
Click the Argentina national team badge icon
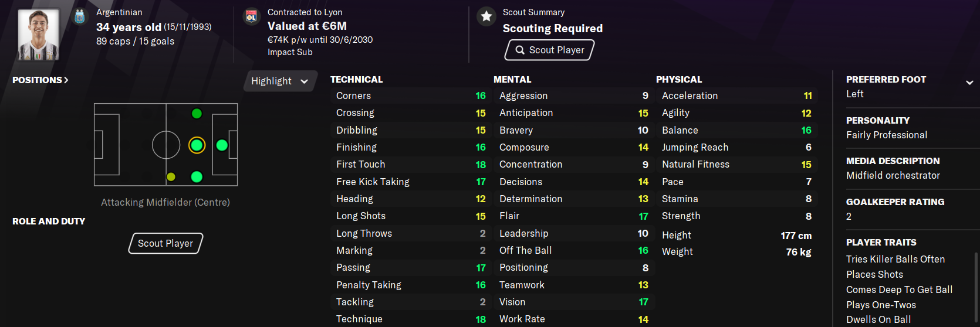pyautogui.click(x=80, y=17)
